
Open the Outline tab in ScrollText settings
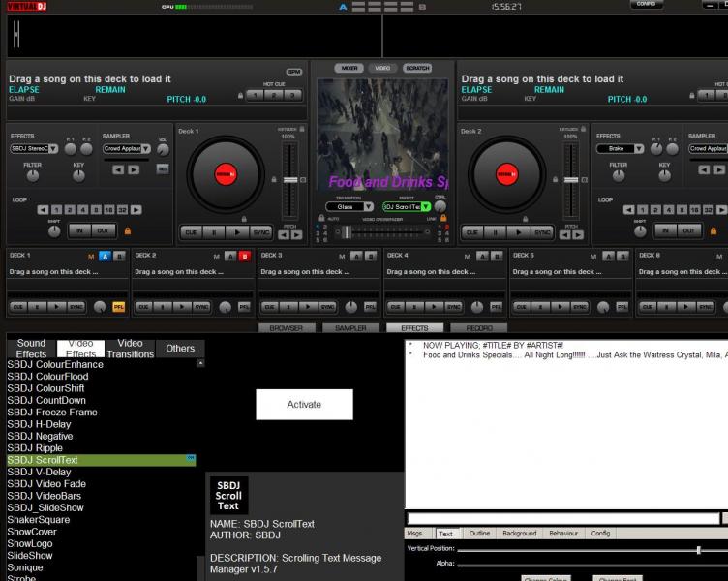pyautogui.click(x=479, y=534)
